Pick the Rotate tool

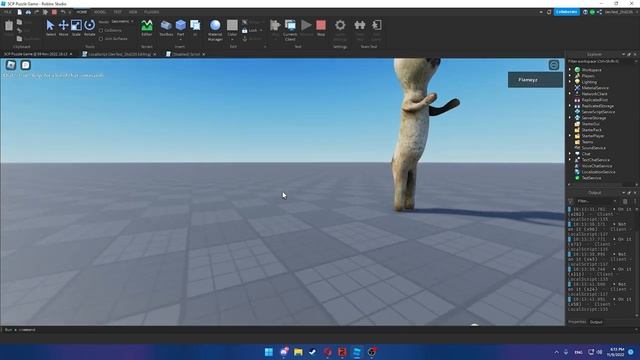coord(89,28)
